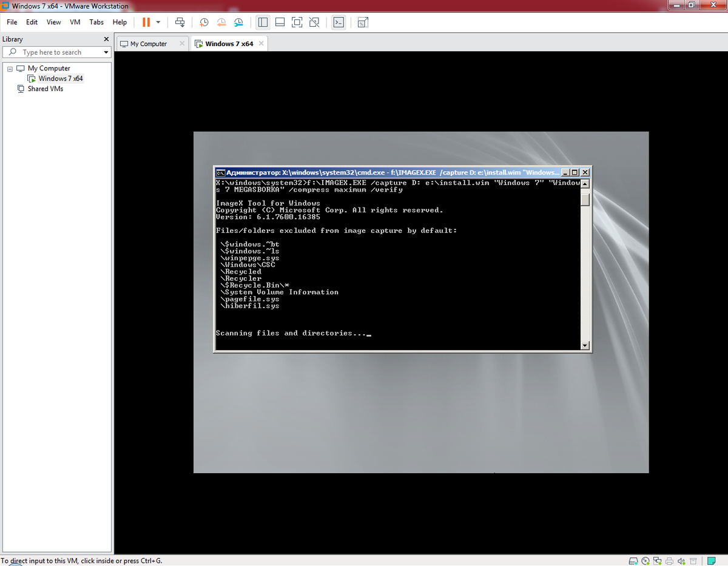
Task: Open the View menu
Action: point(53,22)
